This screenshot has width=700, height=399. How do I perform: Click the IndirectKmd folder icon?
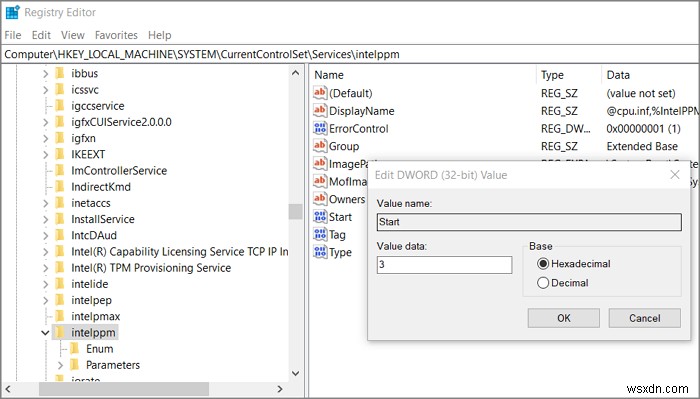(x=60, y=187)
